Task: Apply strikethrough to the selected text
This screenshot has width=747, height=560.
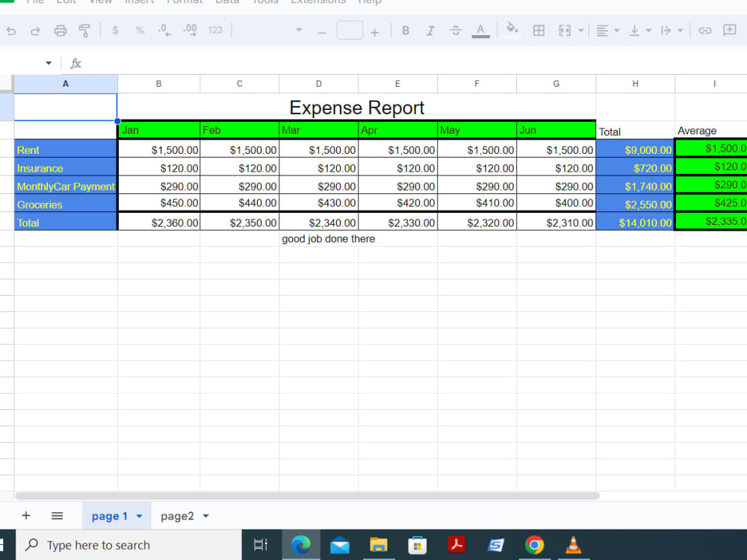Action: pyautogui.click(x=456, y=31)
